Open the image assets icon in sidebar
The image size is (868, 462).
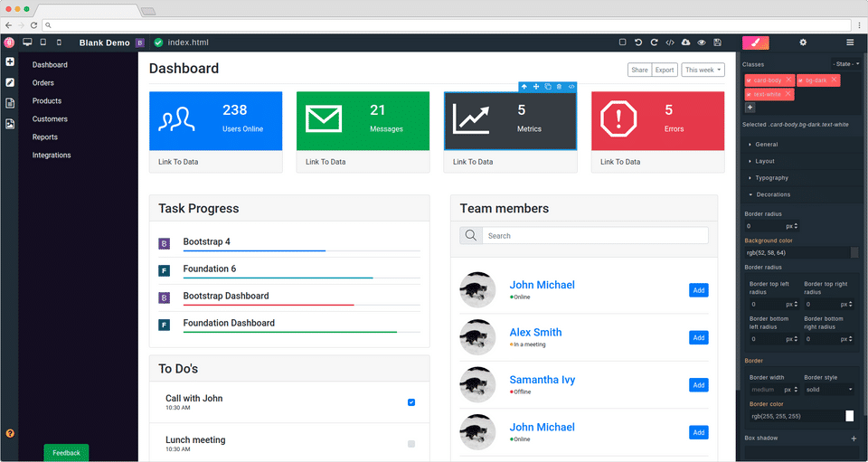[x=10, y=124]
